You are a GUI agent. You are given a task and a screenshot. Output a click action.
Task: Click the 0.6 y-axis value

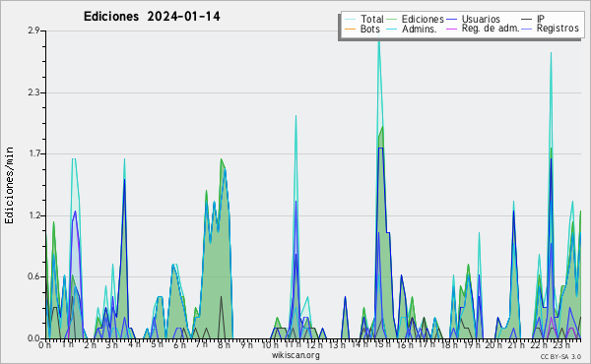(33, 276)
